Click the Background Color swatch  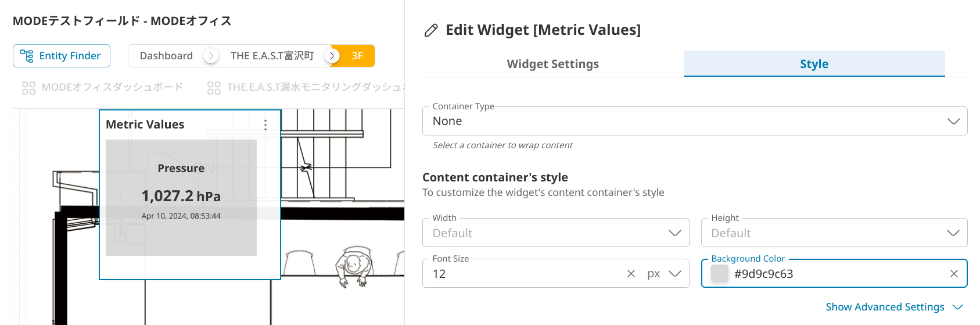coord(720,274)
